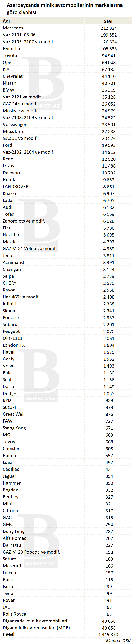The image size is (132, 644).
Task: Select the CƏMİ total value 1 419 870
Action: coord(108,634)
